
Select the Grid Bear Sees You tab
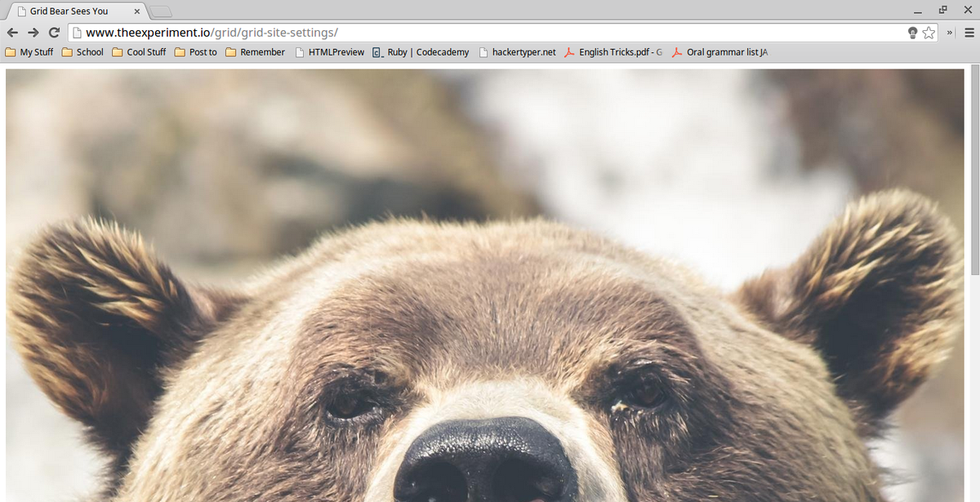click(x=76, y=11)
